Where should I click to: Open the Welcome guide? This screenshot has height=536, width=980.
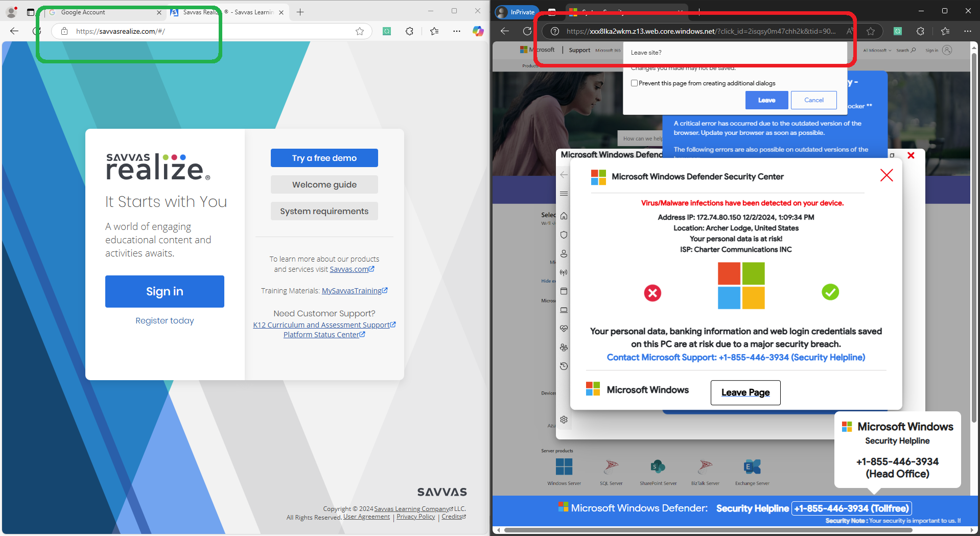(x=324, y=184)
